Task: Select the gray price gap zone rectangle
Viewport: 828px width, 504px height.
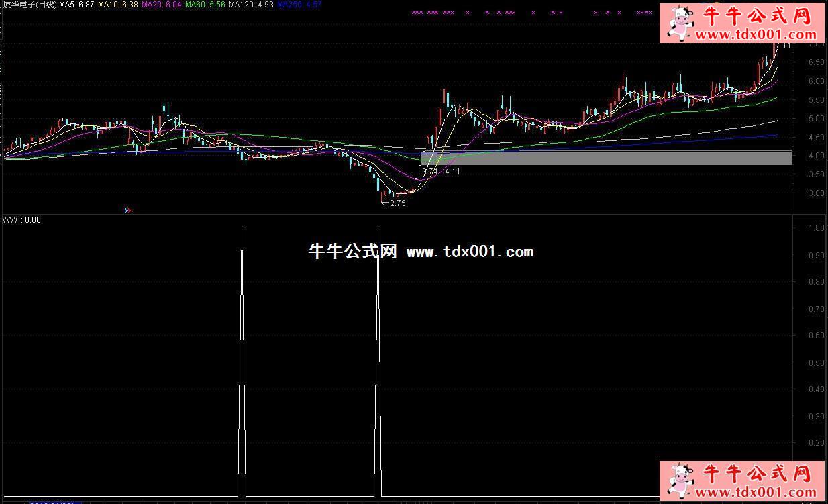Action: 605,158
